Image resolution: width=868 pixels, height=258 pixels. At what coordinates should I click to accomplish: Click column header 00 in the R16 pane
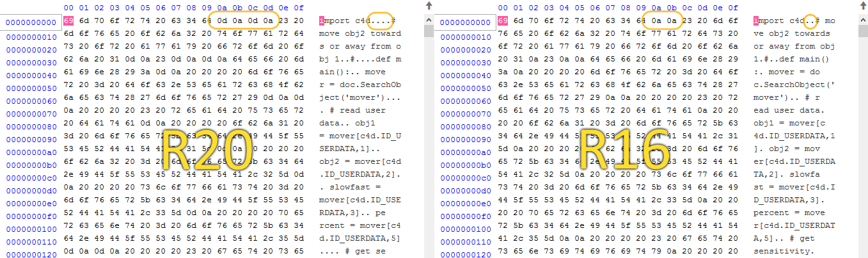tap(503, 8)
